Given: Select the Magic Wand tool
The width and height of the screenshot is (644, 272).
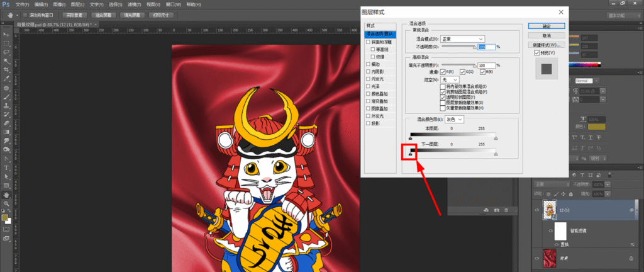Looking at the screenshot, I should pos(6,61).
